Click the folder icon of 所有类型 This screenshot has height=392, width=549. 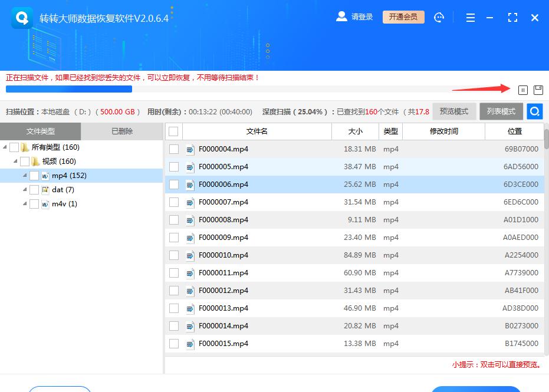[25, 147]
